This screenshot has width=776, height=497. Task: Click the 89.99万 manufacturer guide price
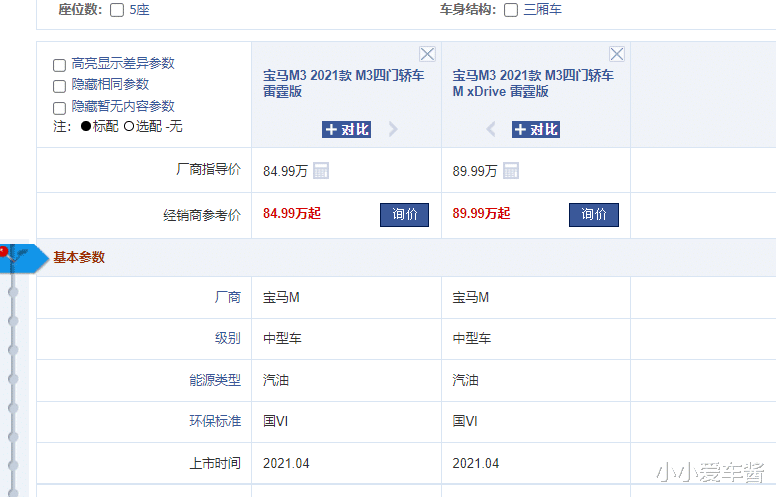pos(475,171)
